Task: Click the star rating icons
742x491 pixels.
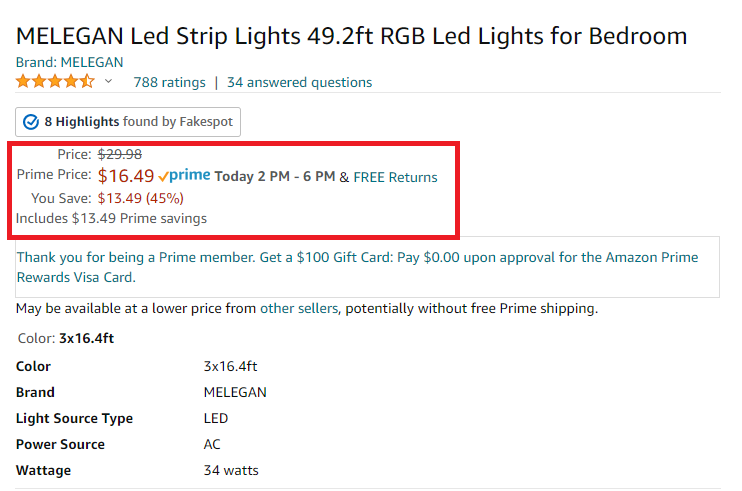Action: pos(55,82)
